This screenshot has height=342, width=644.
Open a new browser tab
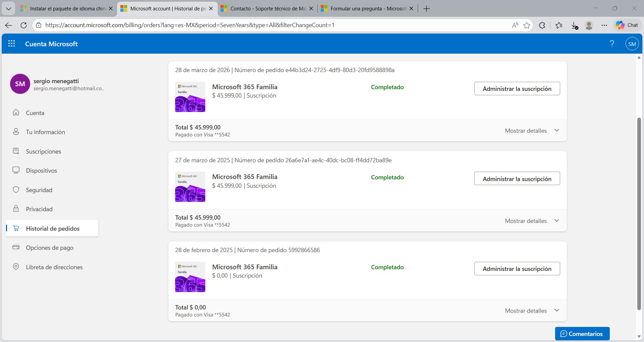426,9
